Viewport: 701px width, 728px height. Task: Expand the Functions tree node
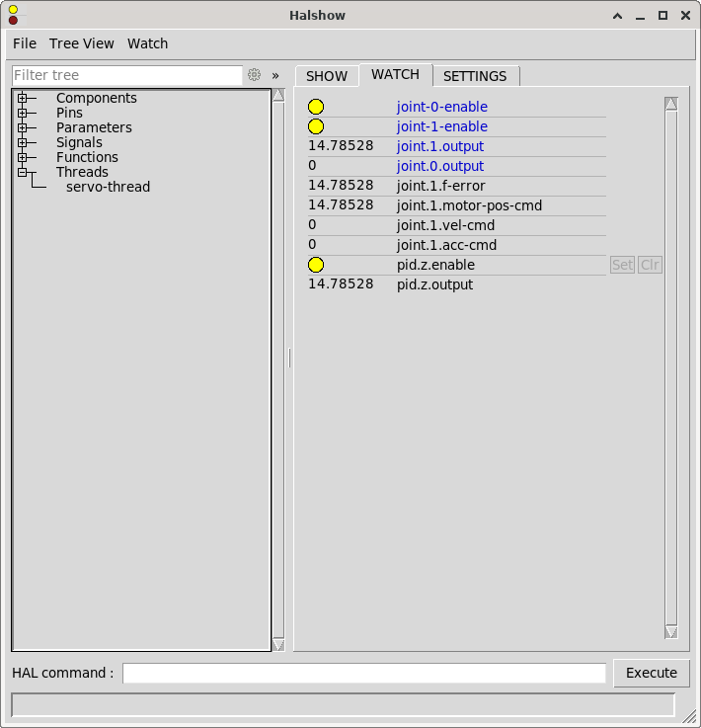tap(22, 157)
